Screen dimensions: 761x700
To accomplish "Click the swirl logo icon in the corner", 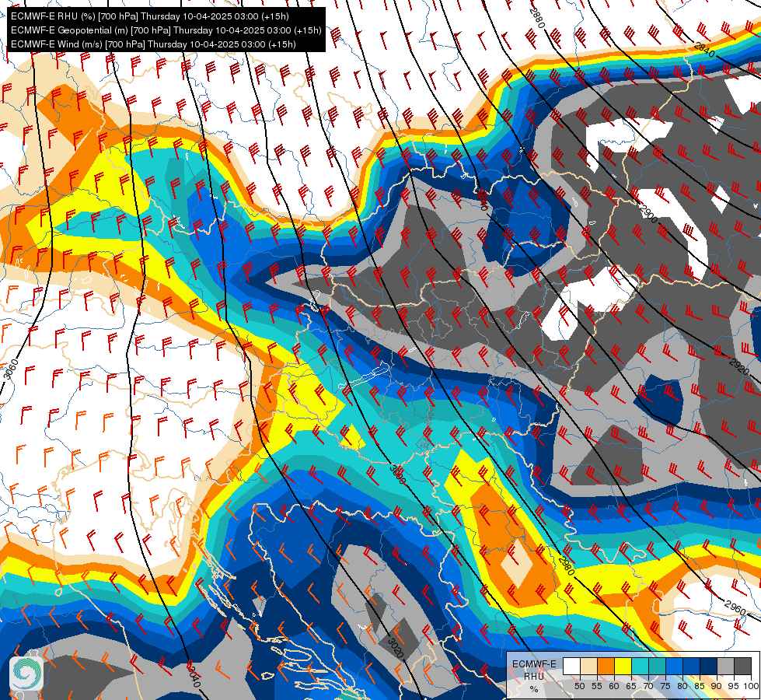I will coord(26,674).
